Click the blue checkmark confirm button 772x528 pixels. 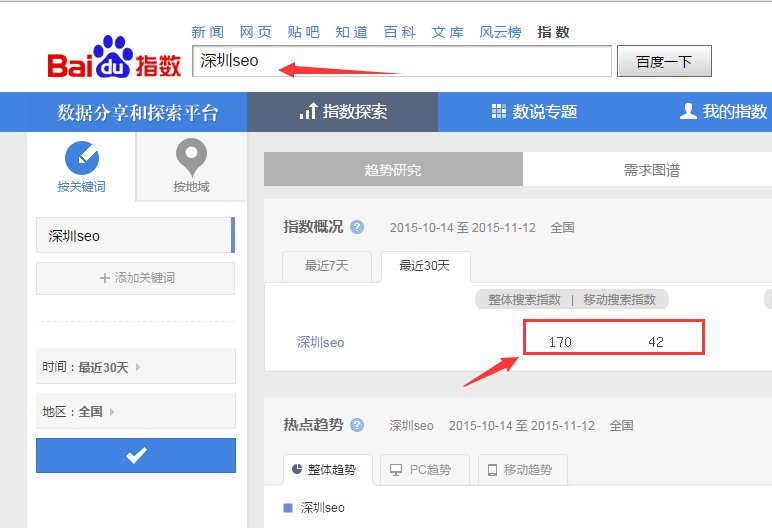pyautogui.click(x=136, y=455)
